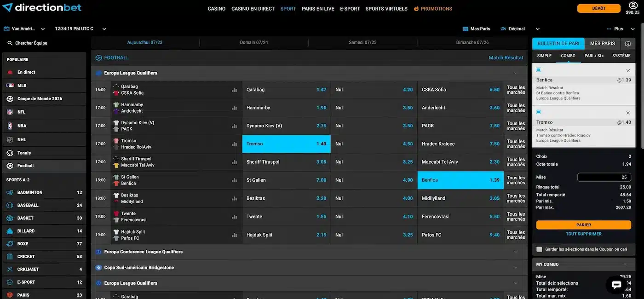Click the Cricket sport icon
This screenshot has height=299, width=644.
(10, 257)
